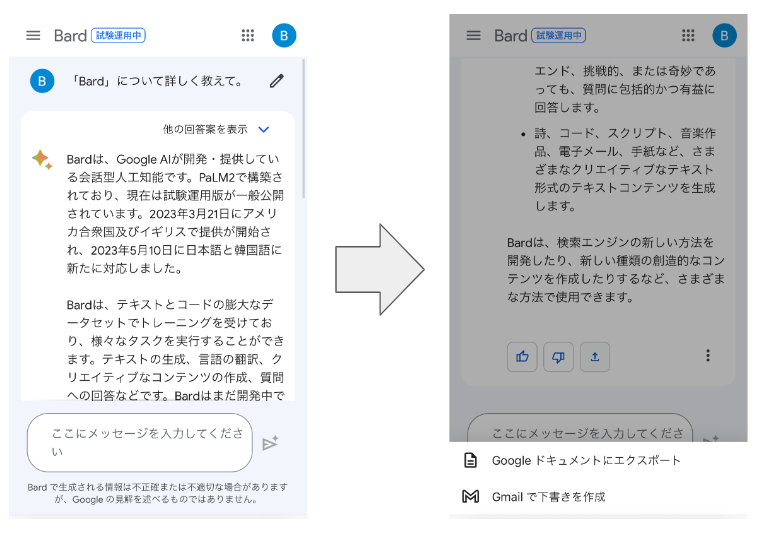
Task: Open account avatar B in right header
Action: [x=725, y=36]
